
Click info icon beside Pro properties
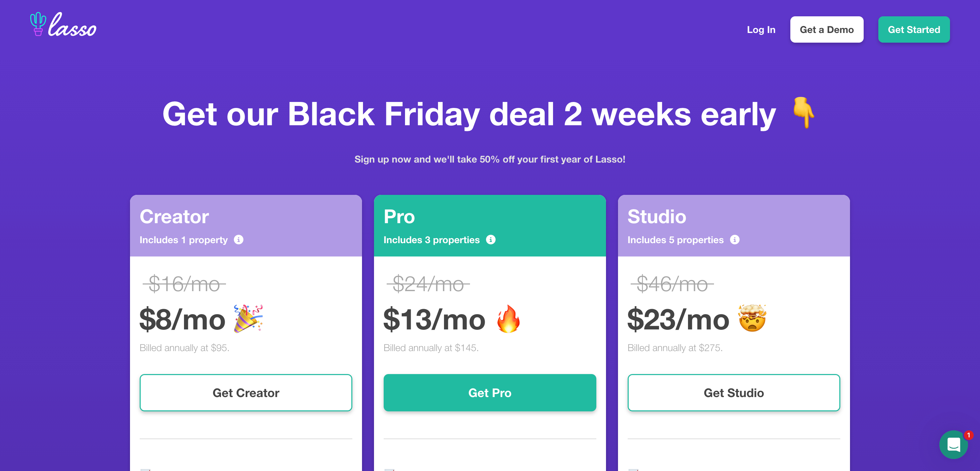pos(491,239)
